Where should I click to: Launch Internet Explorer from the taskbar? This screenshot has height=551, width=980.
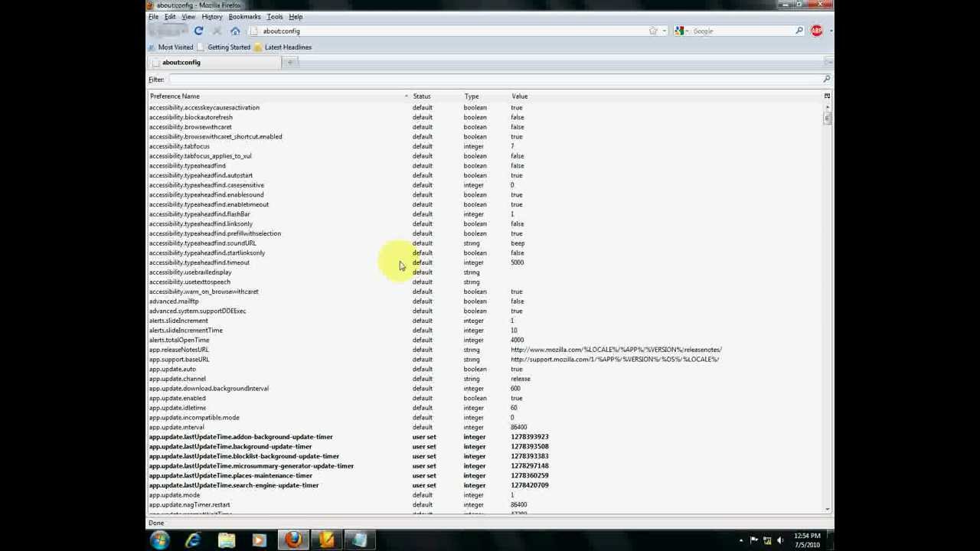[193, 541]
